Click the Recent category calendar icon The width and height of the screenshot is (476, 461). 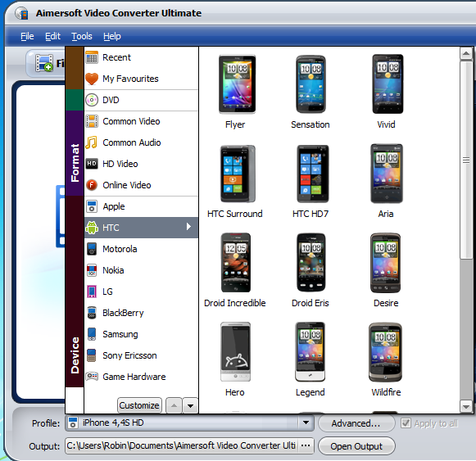(92, 57)
